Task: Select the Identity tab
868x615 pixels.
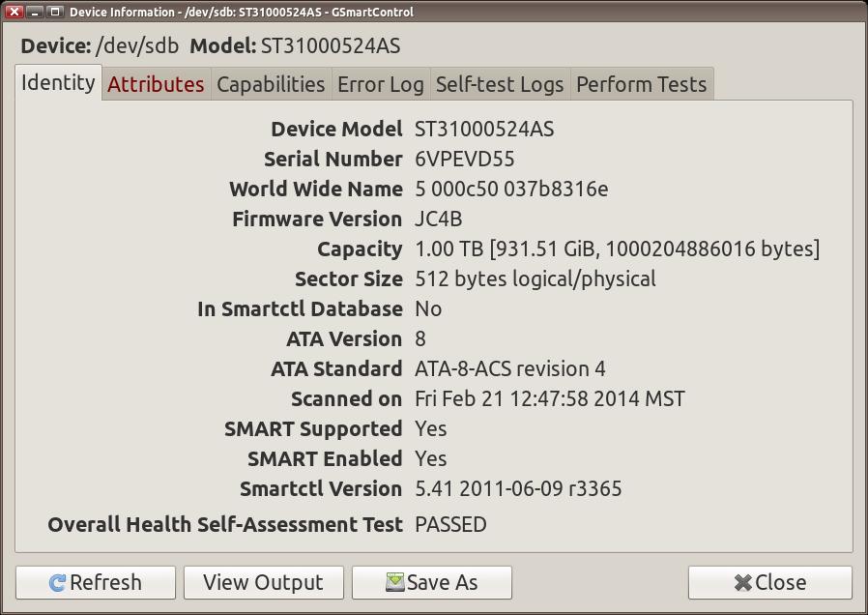Action: tap(58, 82)
